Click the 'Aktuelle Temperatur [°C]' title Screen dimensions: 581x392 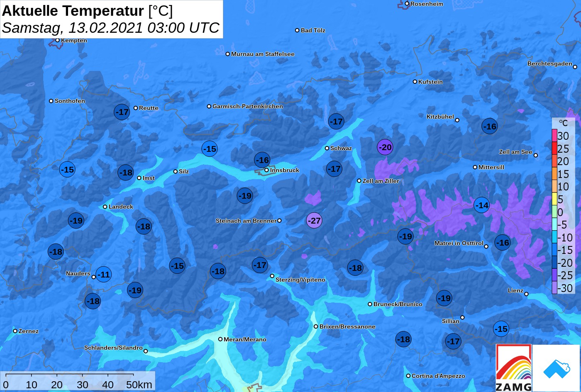88,11
